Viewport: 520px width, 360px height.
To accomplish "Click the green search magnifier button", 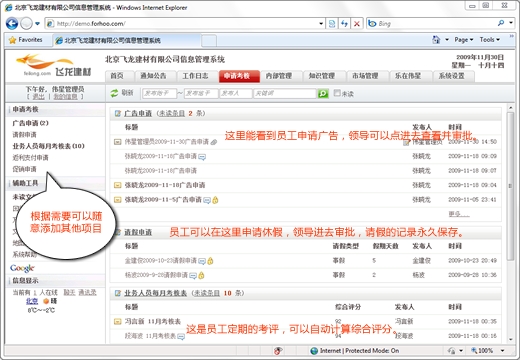I will pos(323,93).
